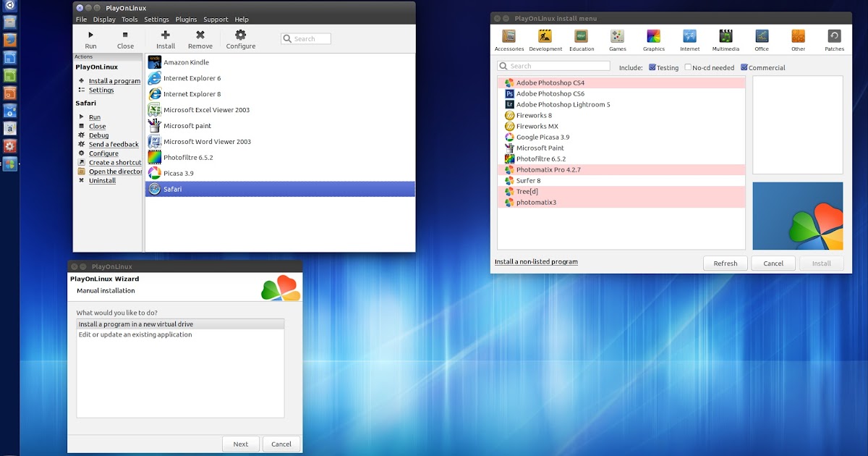Open the Plugins menu

[186, 20]
